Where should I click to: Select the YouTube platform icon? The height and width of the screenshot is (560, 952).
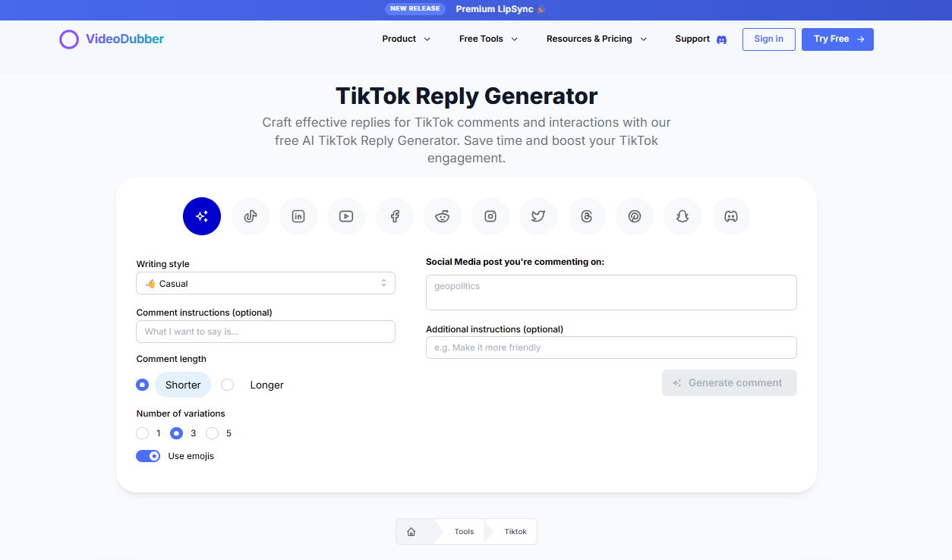346,216
